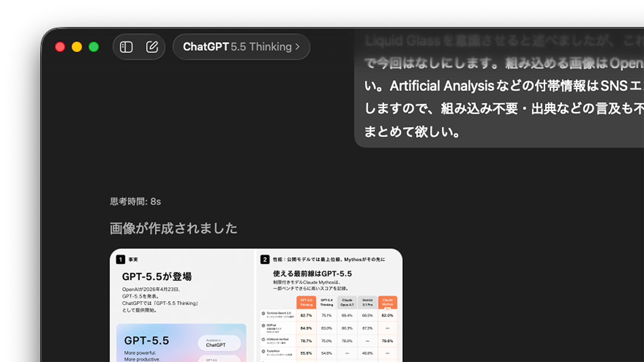
Task: Click the ChatGPT pill inside the gradient card
Action: [219, 343]
